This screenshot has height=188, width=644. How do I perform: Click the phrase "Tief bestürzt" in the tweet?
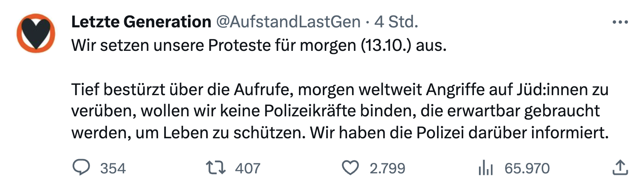pos(118,89)
